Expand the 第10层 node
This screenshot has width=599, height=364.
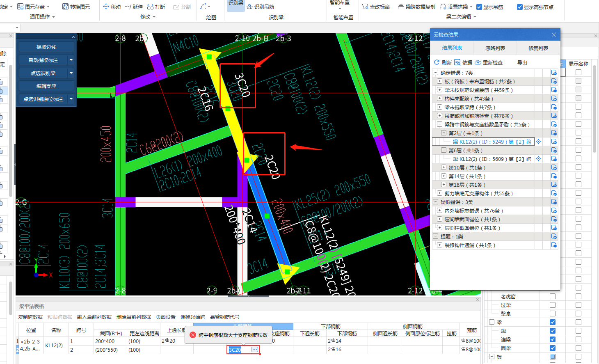pyautogui.click(x=444, y=167)
